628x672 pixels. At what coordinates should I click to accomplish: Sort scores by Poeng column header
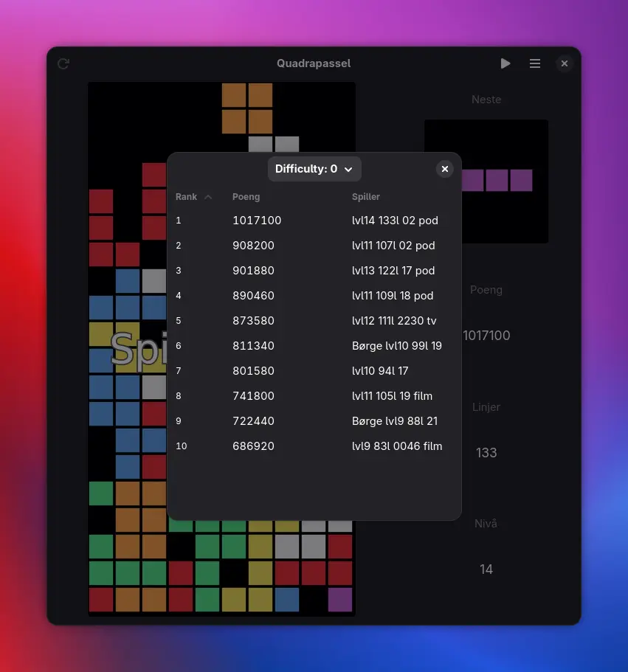coord(246,197)
